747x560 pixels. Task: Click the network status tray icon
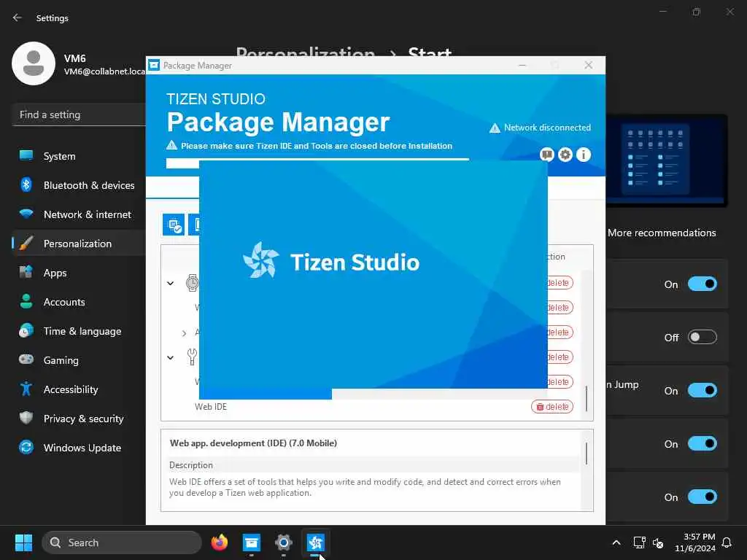639,542
